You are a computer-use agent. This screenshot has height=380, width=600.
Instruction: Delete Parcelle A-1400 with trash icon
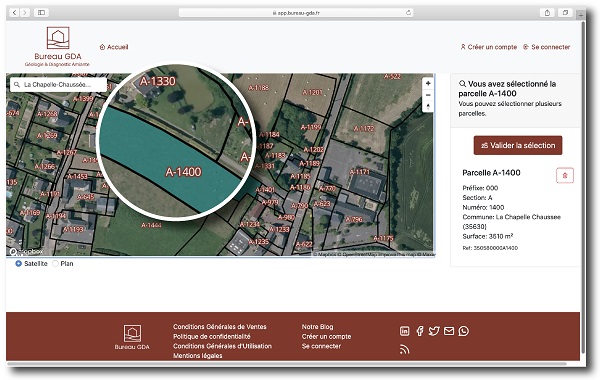tap(564, 176)
